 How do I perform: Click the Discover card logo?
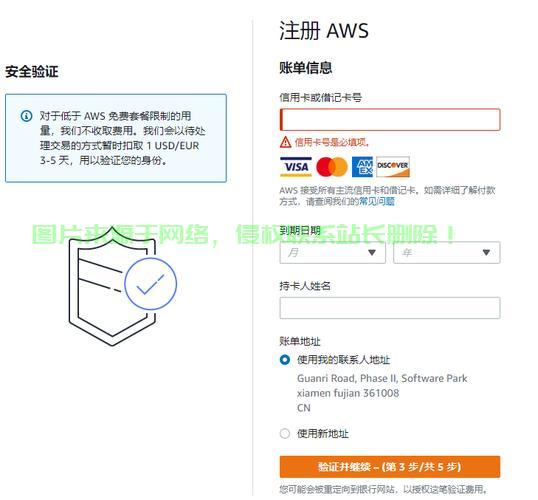(393, 167)
